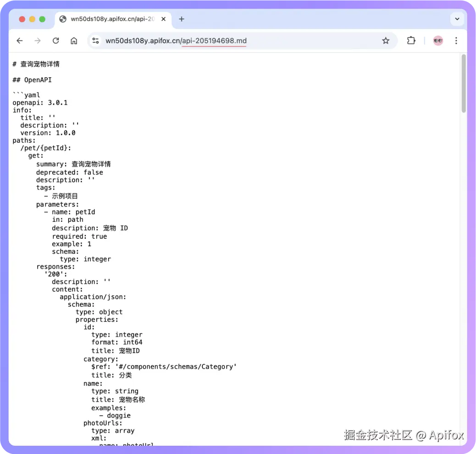Click the 'example: 1' line

[72, 244]
